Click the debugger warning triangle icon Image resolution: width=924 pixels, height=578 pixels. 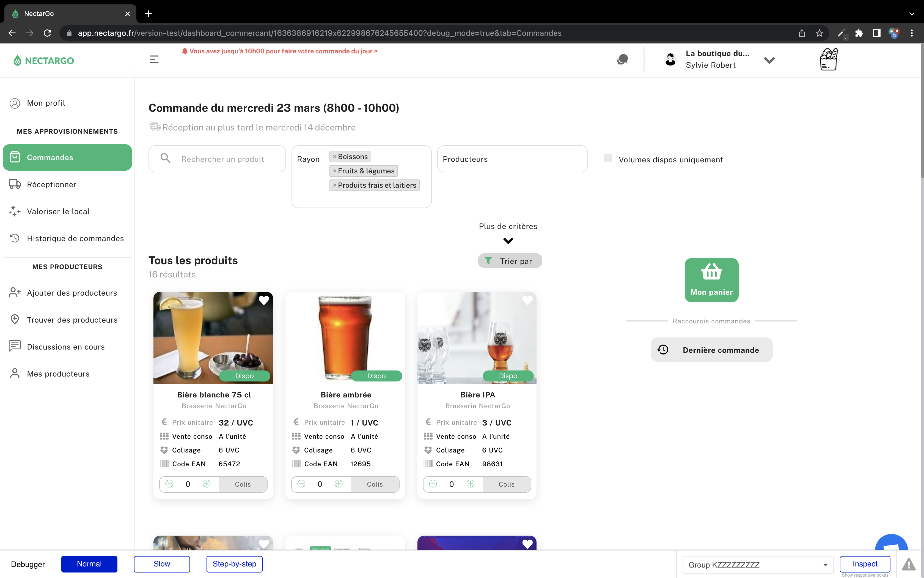[909, 564]
